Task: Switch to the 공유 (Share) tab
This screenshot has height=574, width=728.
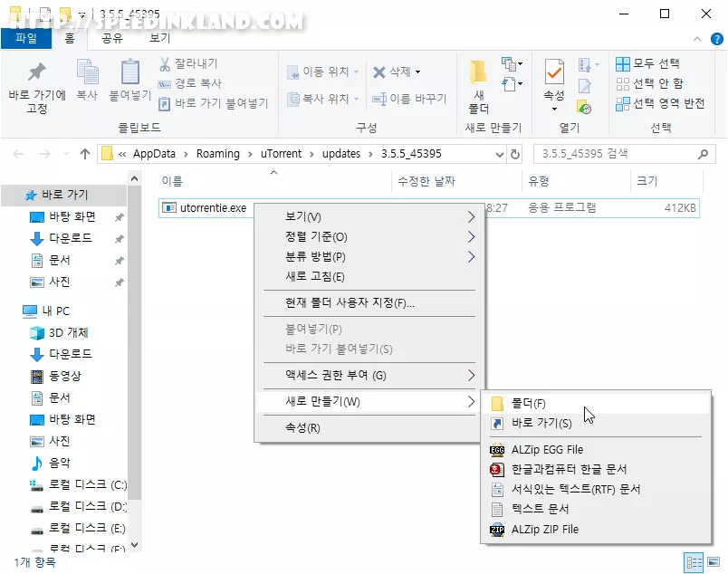Action: pos(112,38)
